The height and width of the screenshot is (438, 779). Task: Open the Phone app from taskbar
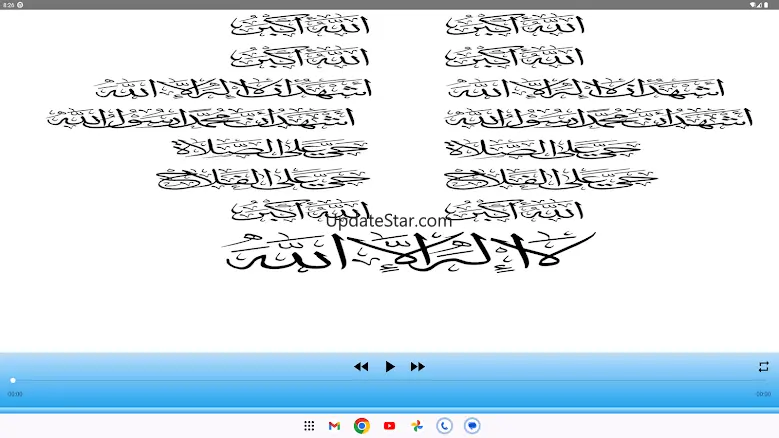[445, 426]
